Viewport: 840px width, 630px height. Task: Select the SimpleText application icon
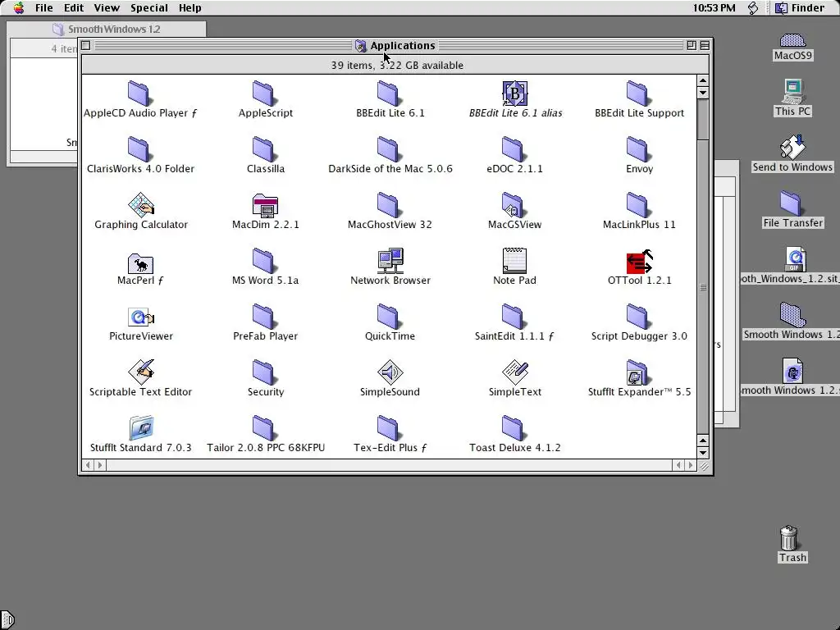tap(515, 372)
